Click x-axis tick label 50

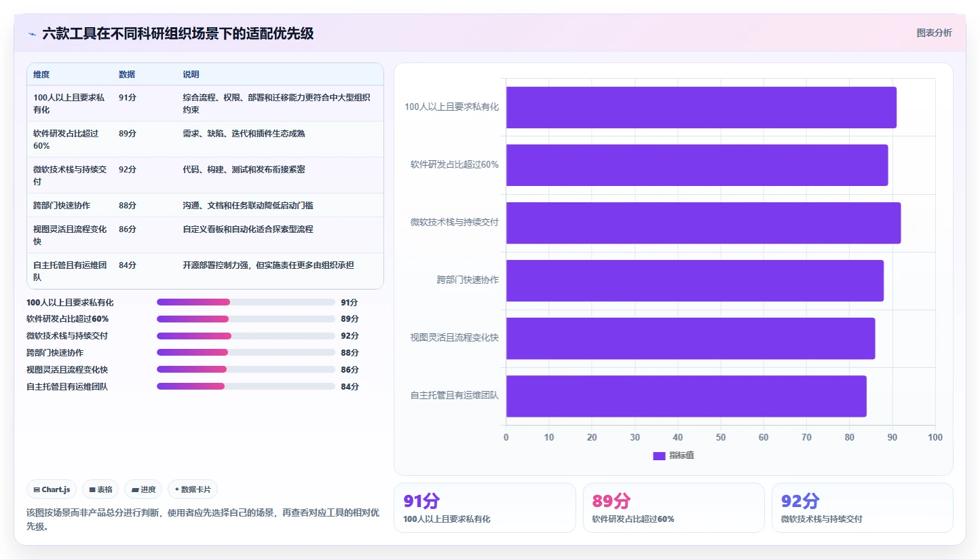721,437
